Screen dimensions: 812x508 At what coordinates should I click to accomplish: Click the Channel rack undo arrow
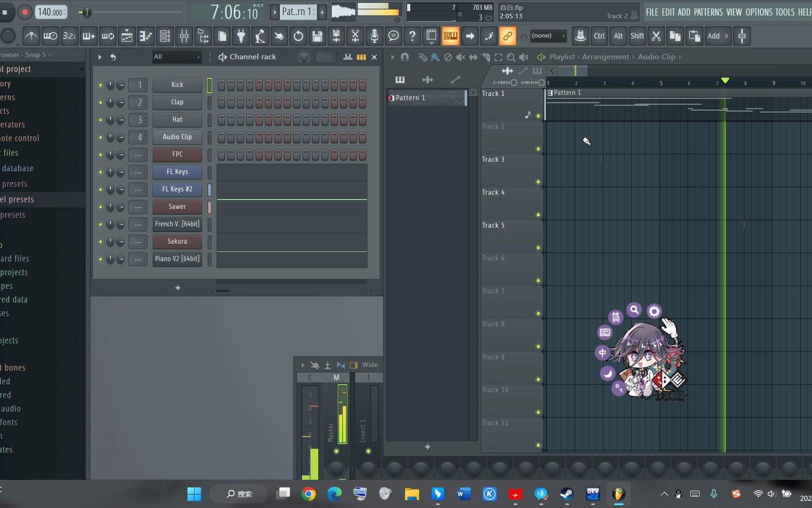tap(113, 57)
